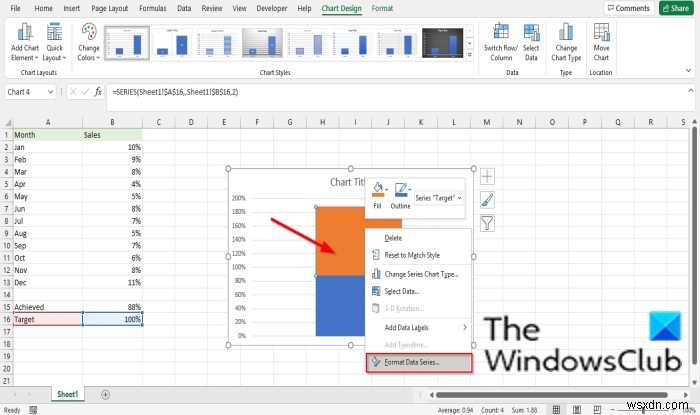Select column C header

tap(158, 122)
